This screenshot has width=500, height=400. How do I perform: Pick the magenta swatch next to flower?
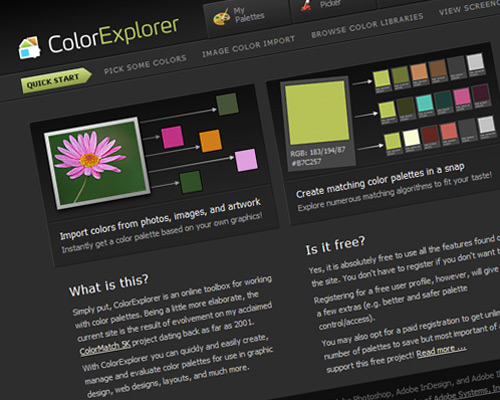(x=172, y=137)
